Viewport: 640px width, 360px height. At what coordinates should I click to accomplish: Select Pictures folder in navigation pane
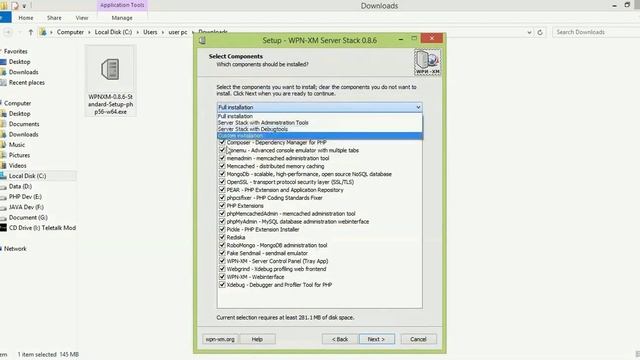click(19, 155)
